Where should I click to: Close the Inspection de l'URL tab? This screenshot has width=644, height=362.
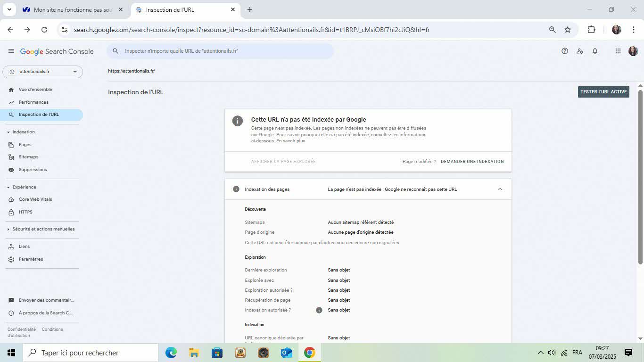tap(233, 9)
